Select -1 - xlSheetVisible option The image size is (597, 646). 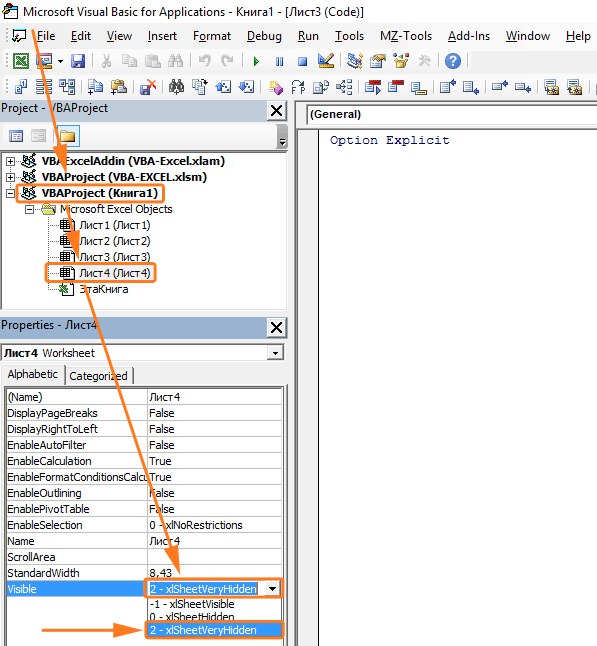192,604
